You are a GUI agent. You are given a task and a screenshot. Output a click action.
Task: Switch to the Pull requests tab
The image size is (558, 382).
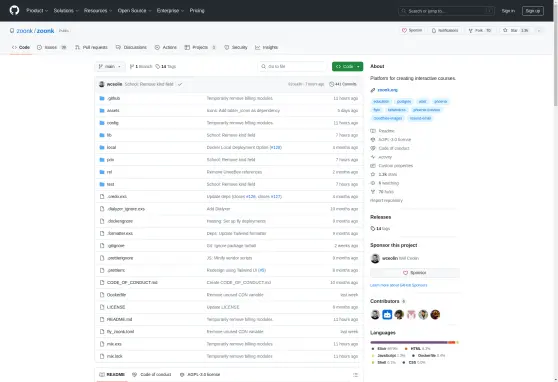(x=91, y=47)
